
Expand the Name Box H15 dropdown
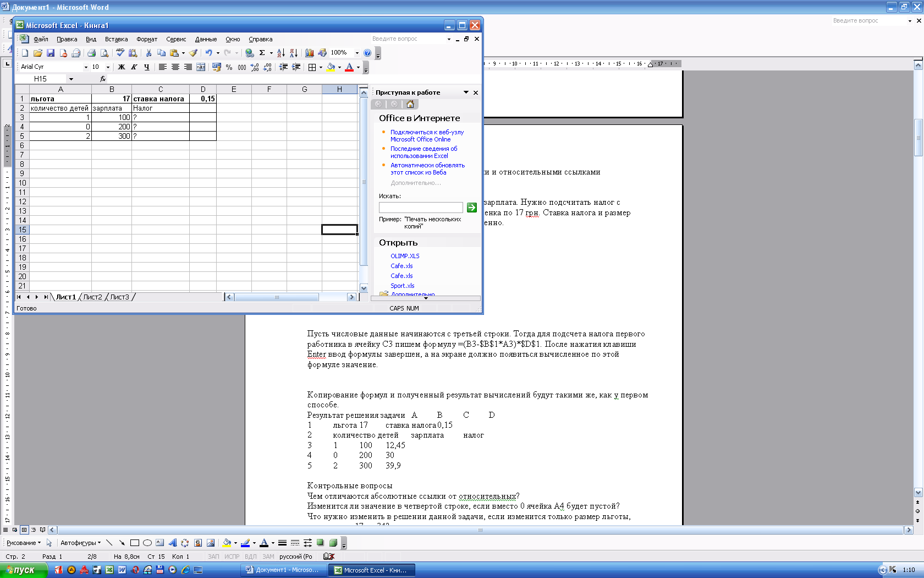click(71, 79)
